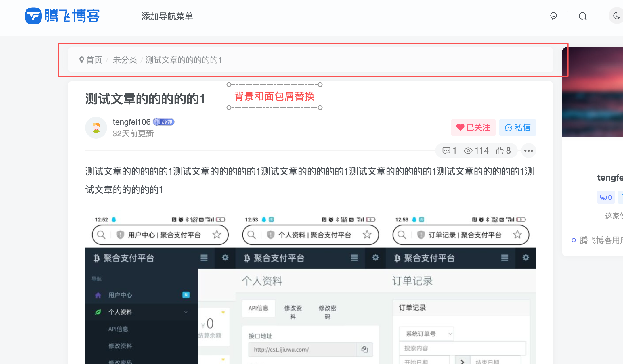Open the 添加导航菜单 navigation item

click(x=167, y=17)
